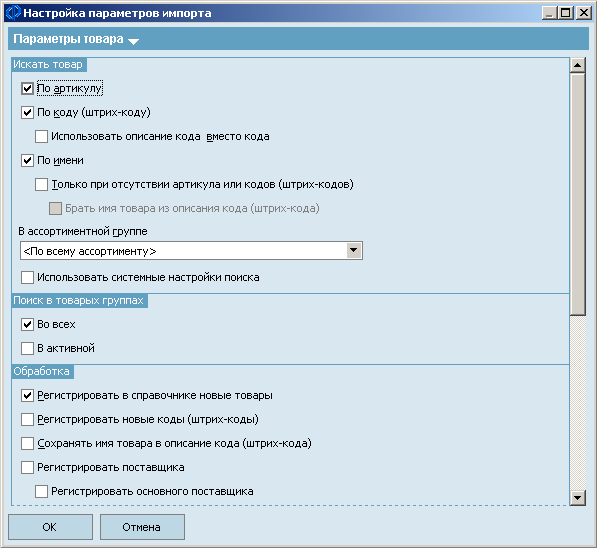Click the По всему ассортименту field
This screenshot has width=597, height=548.
click(191, 251)
